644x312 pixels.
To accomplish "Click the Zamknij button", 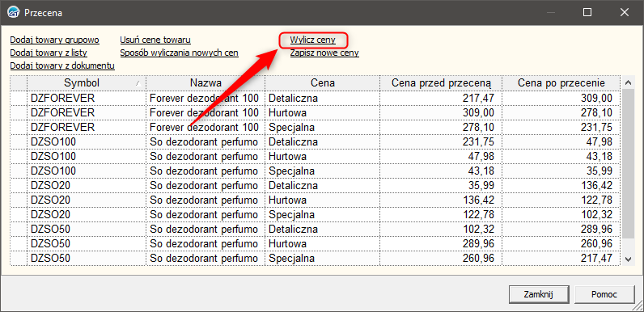I will pos(539,294).
